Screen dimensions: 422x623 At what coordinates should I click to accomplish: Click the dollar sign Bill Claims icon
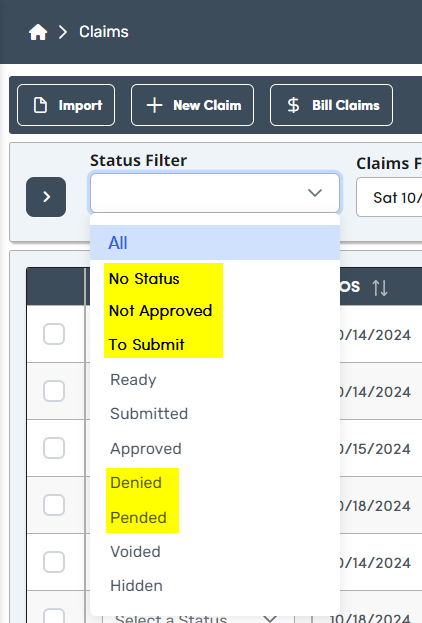293,105
